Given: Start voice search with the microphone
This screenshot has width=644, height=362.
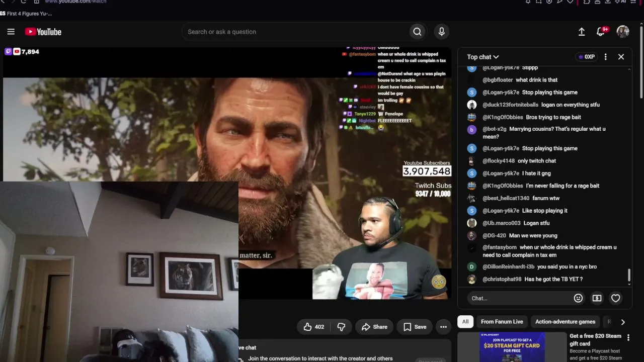Looking at the screenshot, I should click(x=442, y=32).
